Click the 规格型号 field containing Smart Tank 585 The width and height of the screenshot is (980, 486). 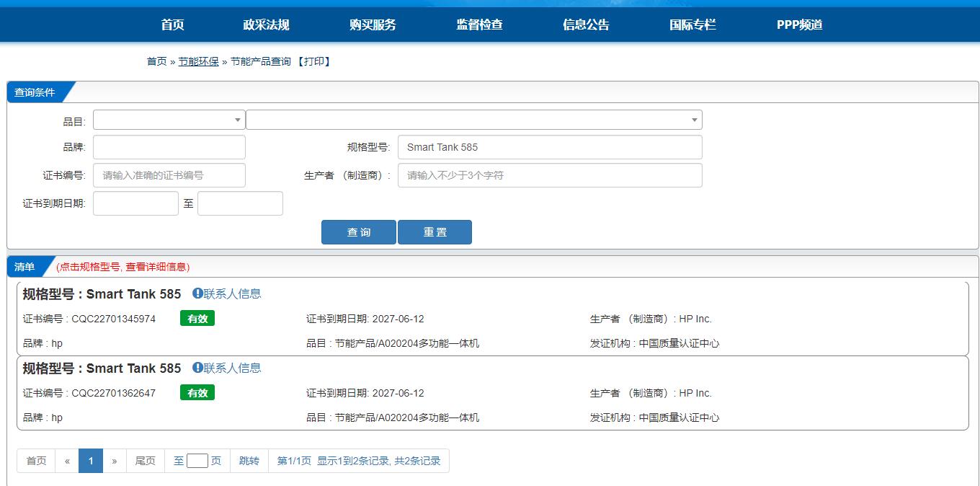tap(550, 147)
